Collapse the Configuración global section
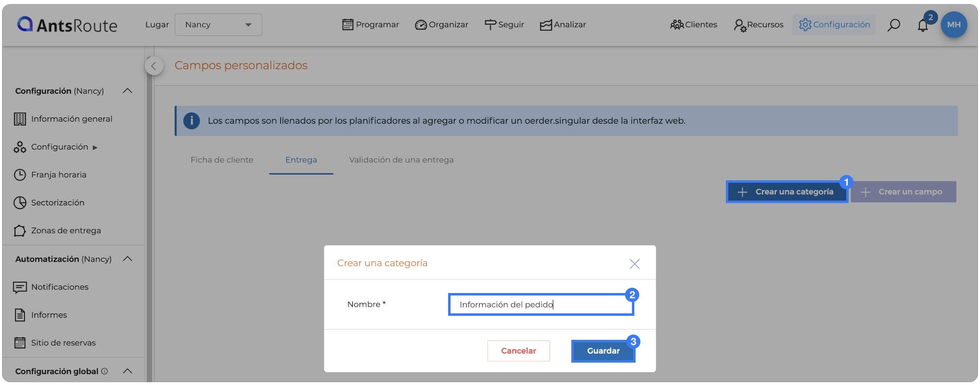This screenshot has width=980, height=385. [x=128, y=371]
